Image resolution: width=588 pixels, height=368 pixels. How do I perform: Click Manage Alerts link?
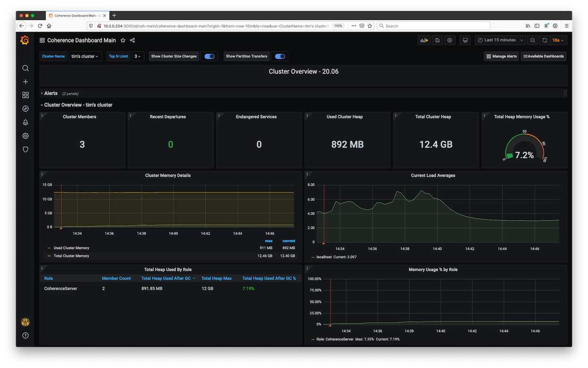click(x=501, y=56)
